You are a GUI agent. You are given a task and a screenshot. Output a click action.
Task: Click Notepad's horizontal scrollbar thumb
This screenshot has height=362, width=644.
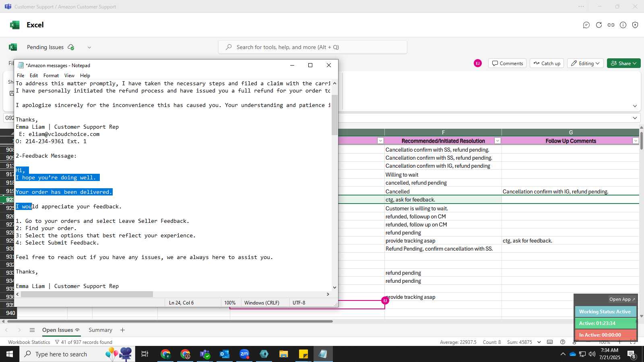click(x=87, y=294)
